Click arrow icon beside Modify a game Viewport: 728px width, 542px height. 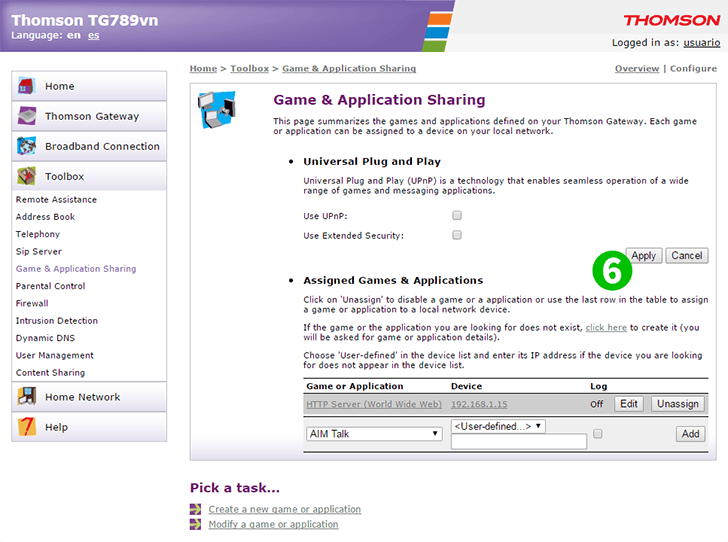click(195, 524)
